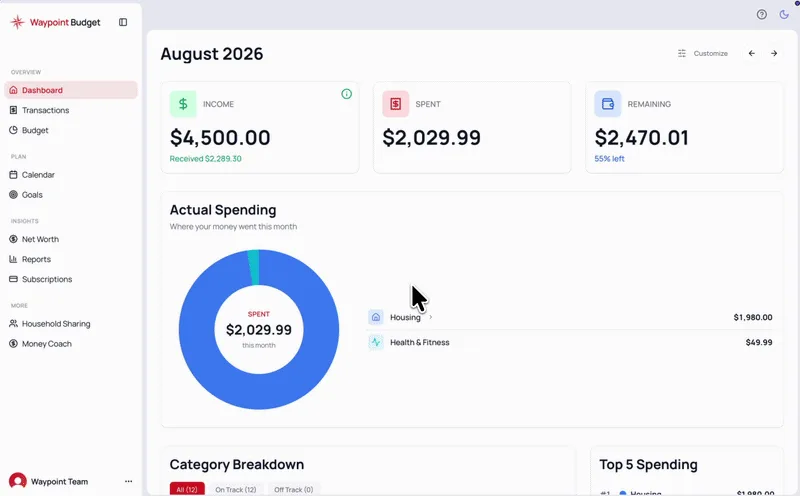Viewport: 800px width, 496px height.
Task: Open Subscriptions in the sidebar
Action: pyautogui.click(x=71, y=279)
